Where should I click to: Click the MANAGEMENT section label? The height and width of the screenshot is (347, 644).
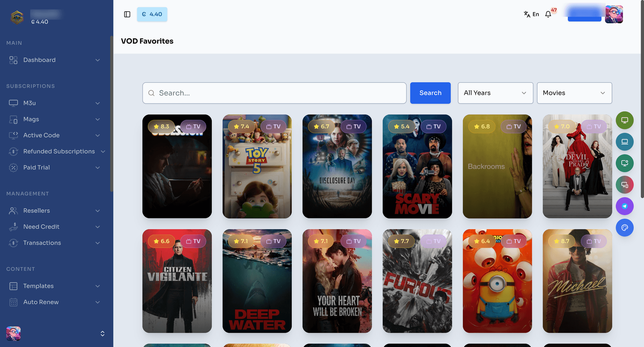[x=28, y=194]
